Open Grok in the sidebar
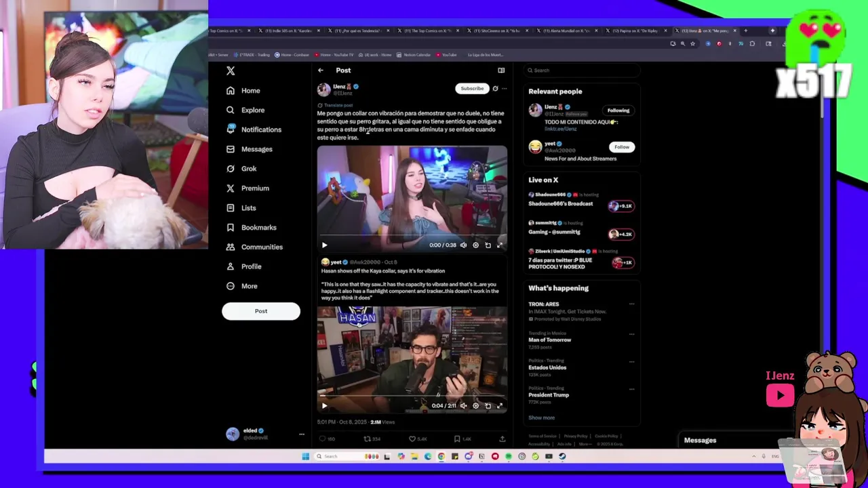The width and height of the screenshot is (868, 488). pos(241,169)
